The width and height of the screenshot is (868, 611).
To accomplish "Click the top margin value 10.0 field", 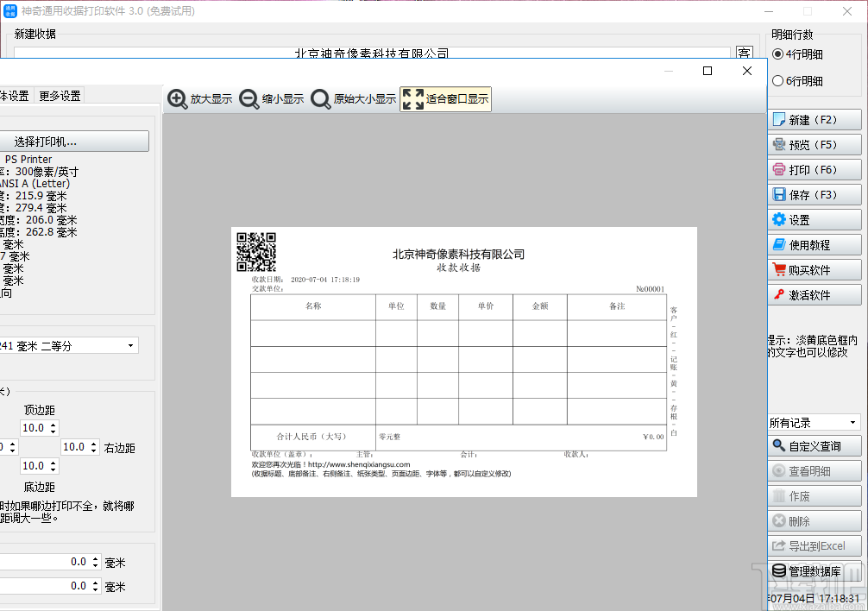I will click(35, 428).
